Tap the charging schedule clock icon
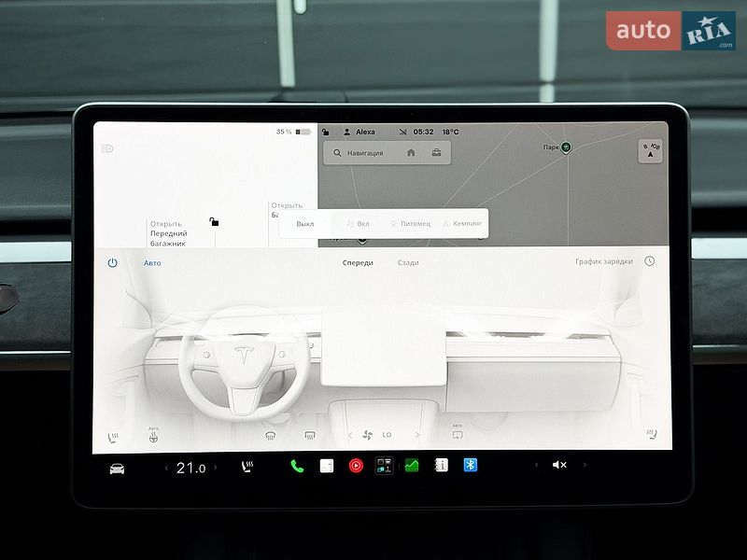Viewport: 747px width, 560px height. (x=649, y=261)
